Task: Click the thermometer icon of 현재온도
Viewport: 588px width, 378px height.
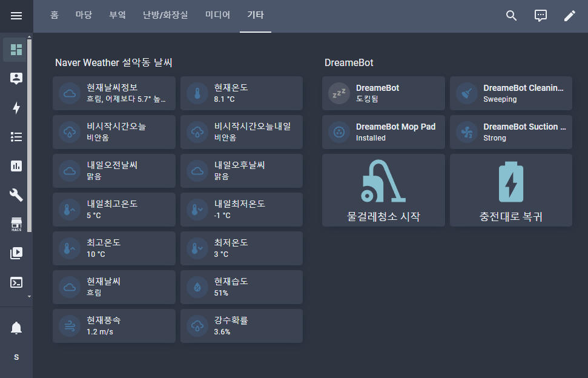Action: point(197,93)
